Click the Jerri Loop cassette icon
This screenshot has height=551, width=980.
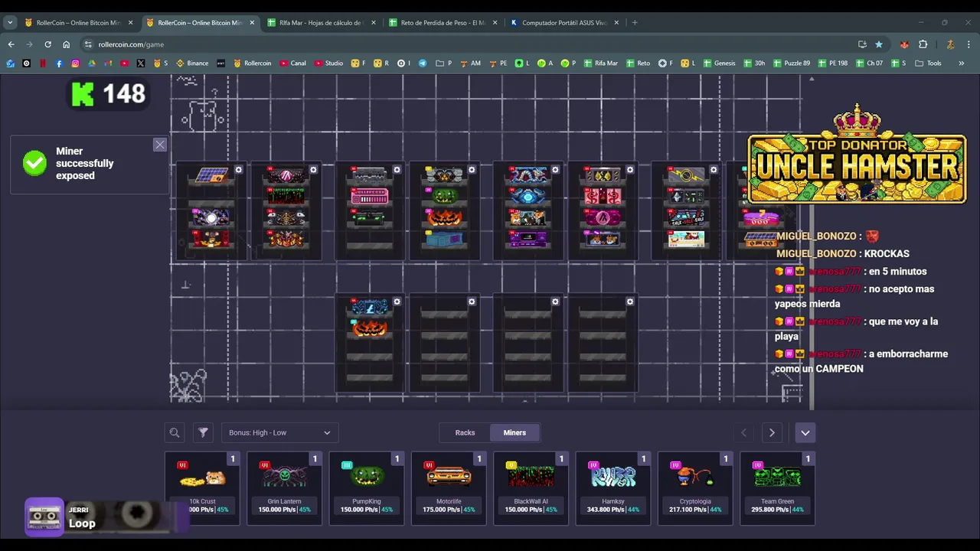(44, 517)
